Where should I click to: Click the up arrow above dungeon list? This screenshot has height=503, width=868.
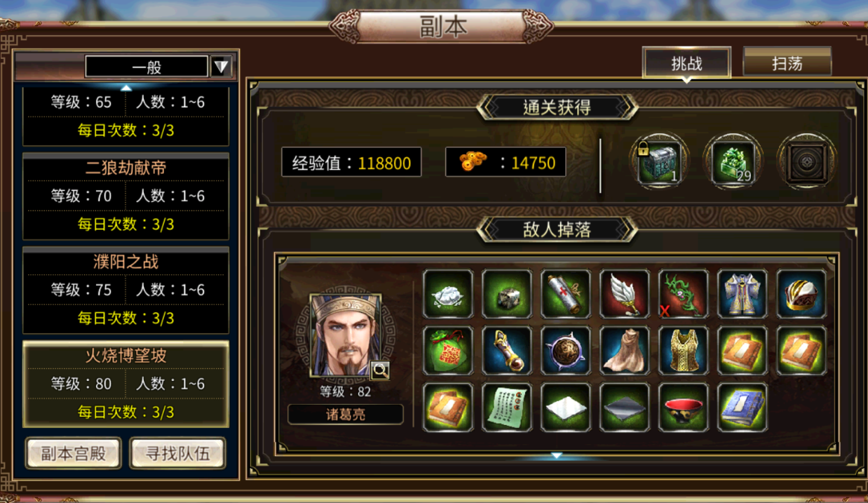pyautogui.click(x=126, y=88)
